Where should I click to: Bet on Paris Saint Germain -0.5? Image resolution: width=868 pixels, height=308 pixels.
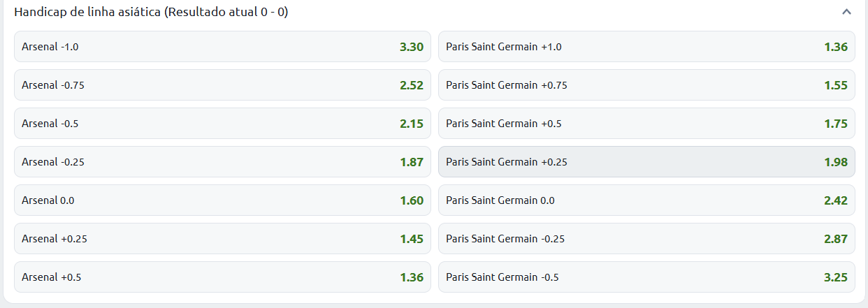click(x=646, y=277)
